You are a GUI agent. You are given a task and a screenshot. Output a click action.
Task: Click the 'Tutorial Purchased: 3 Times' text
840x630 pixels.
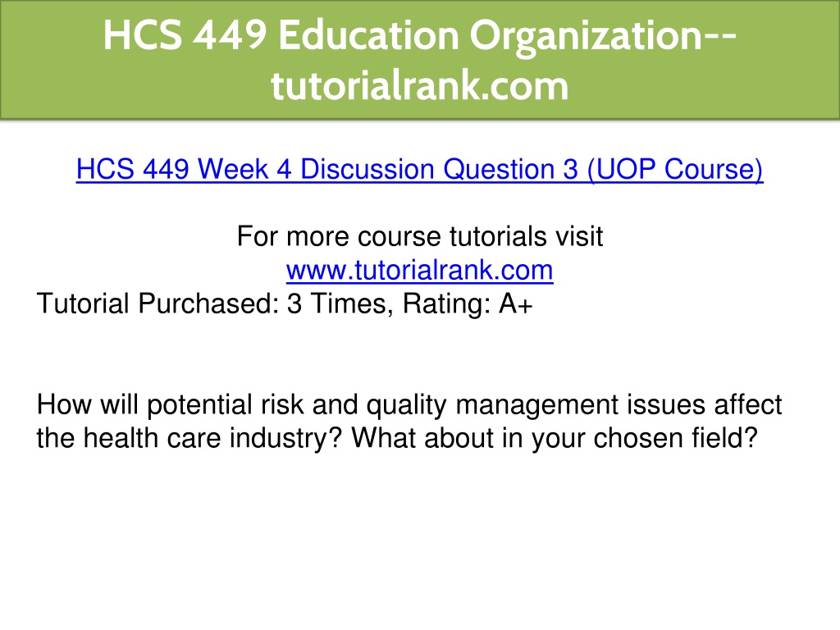click(x=212, y=304)
